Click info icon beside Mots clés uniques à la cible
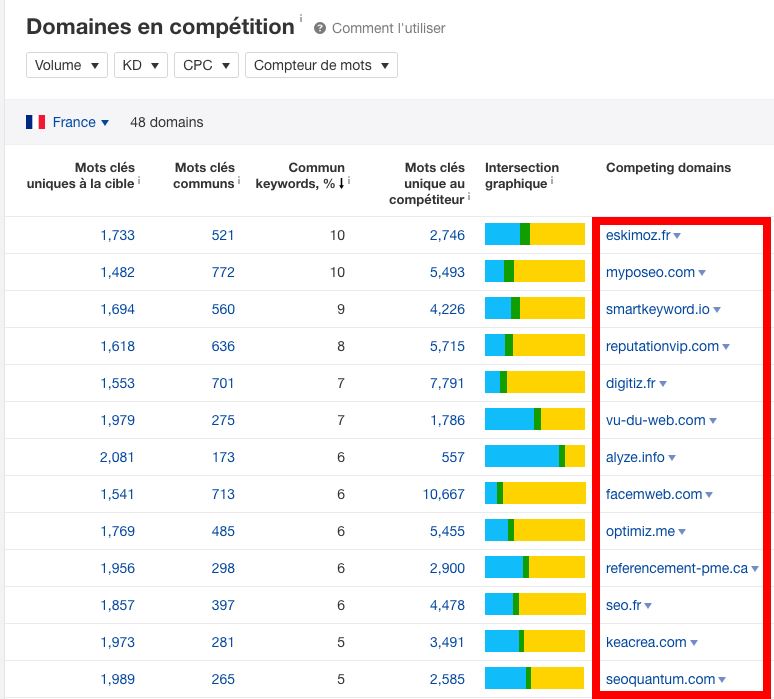The image size is (774, 699). [x=139, y=181]
